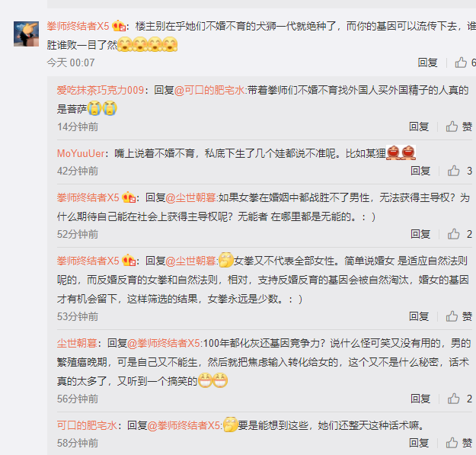Open MoYuuUer's user profile link

(81, 153)
